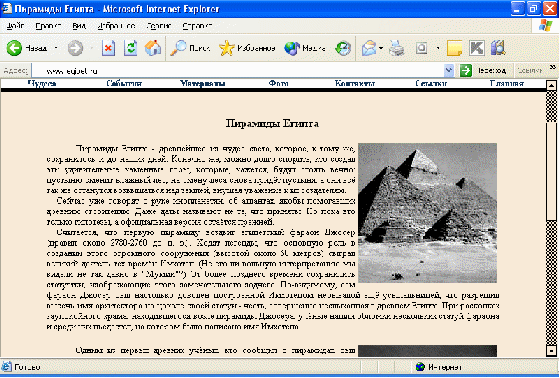
Task: Go to the Home page icon
Action: pyautogui.click(x=152, y=48)
